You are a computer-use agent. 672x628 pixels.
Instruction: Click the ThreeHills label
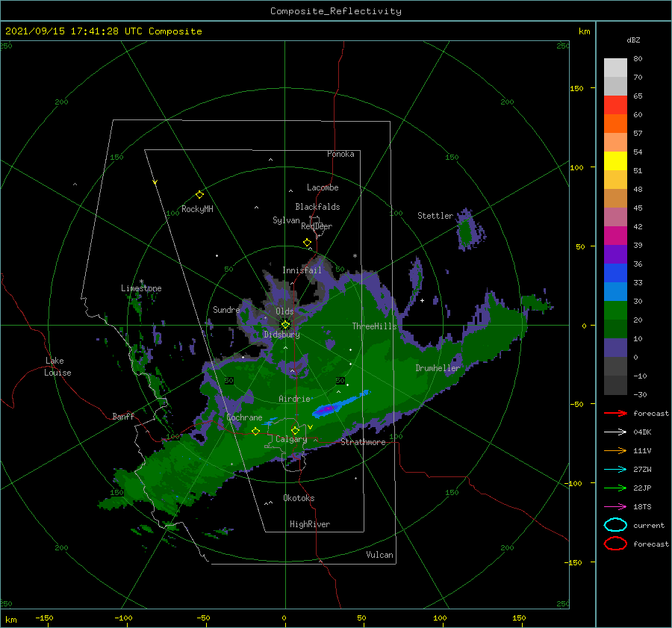375,326
